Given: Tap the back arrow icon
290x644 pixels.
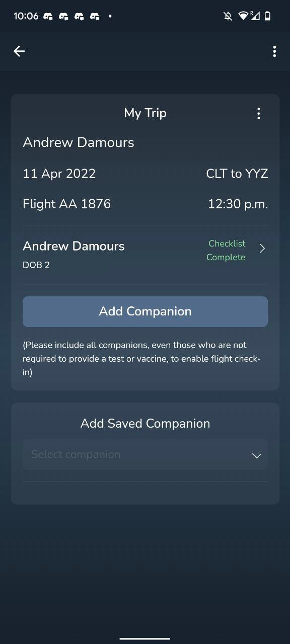Looking at the screenshot, I should click(19, 51).
